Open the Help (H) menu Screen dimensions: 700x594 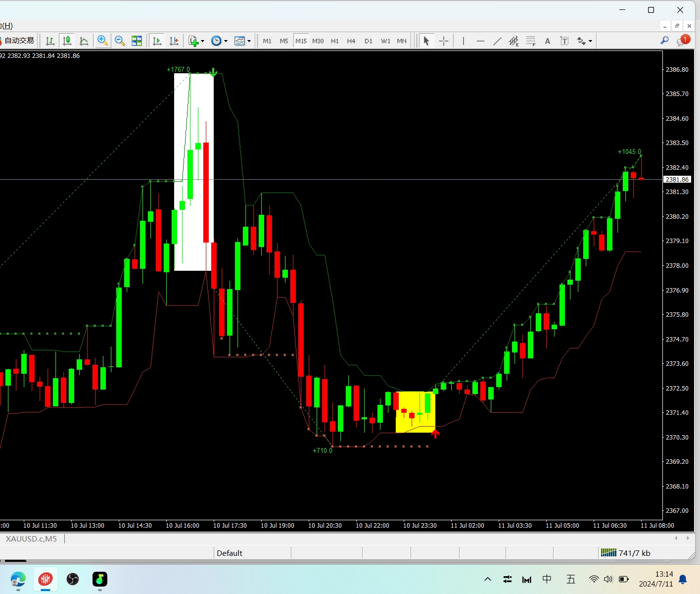tap(7, 26)
